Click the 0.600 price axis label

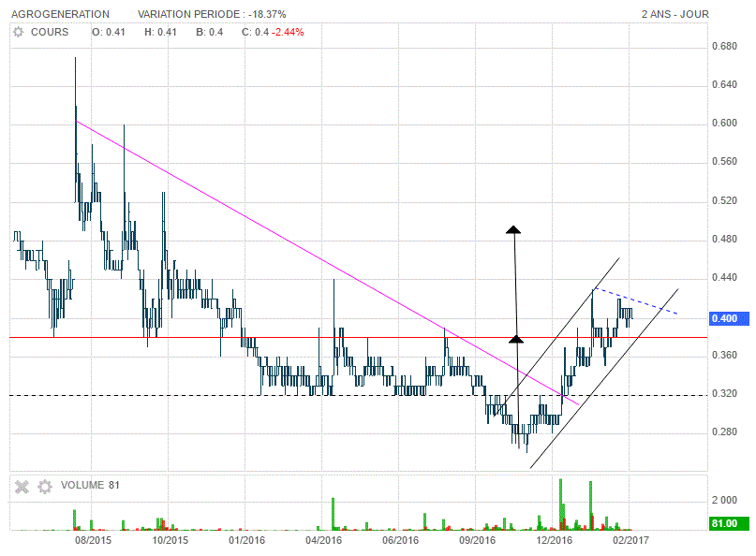pos(725,124)
